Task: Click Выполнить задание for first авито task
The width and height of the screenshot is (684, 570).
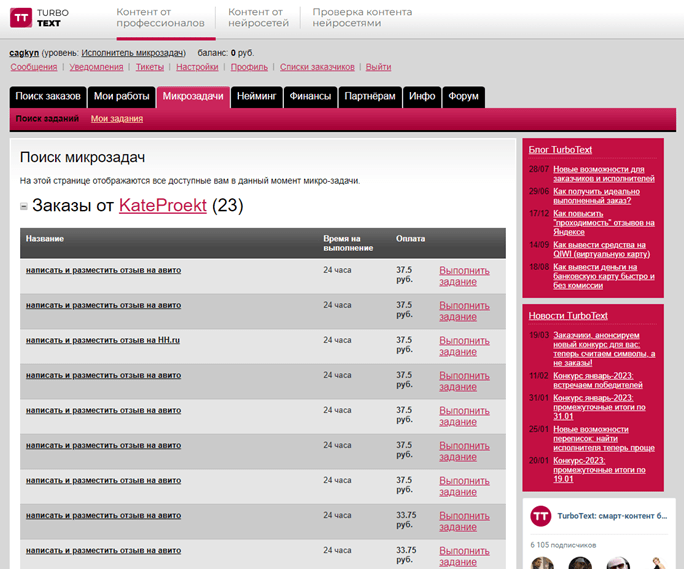Action: pyautogui.click(x=464, y=276)
